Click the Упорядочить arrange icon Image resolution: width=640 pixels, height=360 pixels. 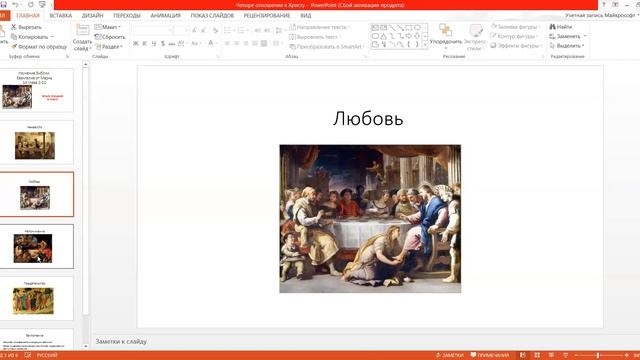tap(445, 31)
